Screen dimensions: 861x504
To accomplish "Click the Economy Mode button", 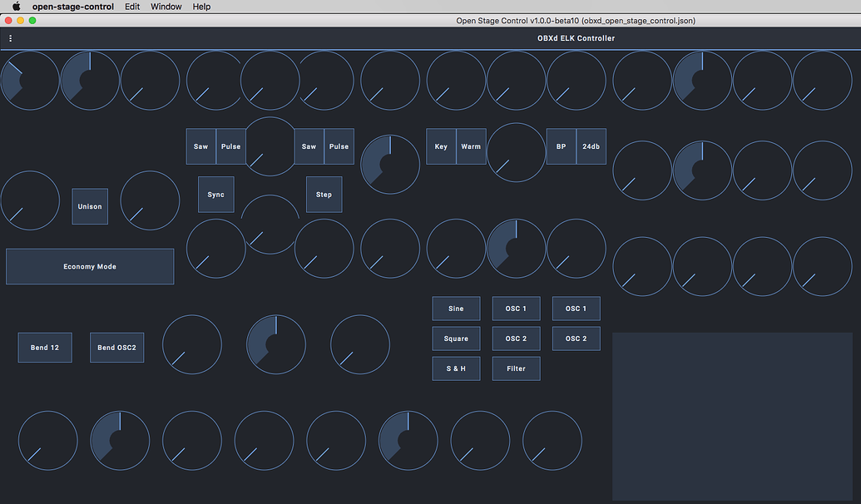I will coord(90,266).
